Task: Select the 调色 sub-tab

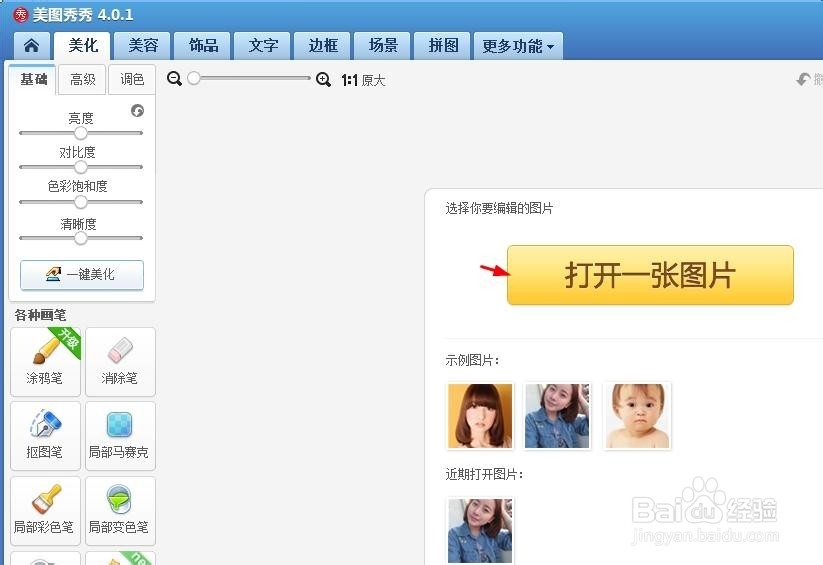Action: pyautogui.click(x=132, y=80)
